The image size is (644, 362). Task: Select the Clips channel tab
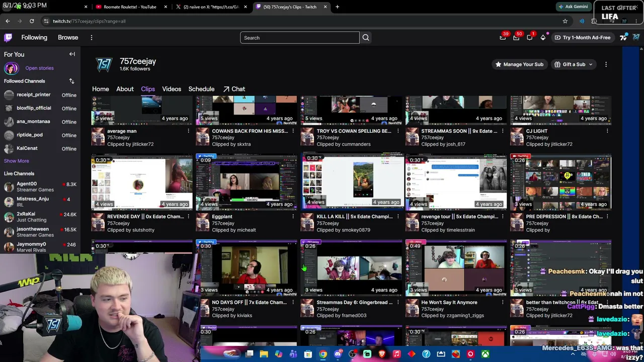[148, 89]
